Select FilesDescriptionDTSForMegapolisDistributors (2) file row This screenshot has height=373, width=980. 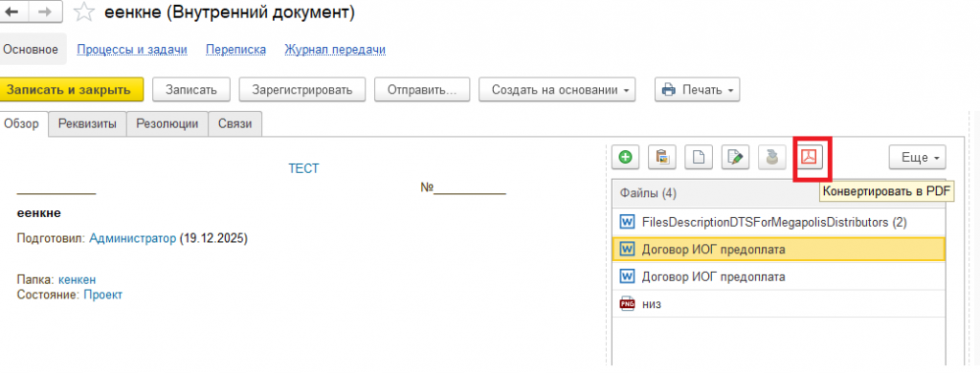tap(779, 222)
